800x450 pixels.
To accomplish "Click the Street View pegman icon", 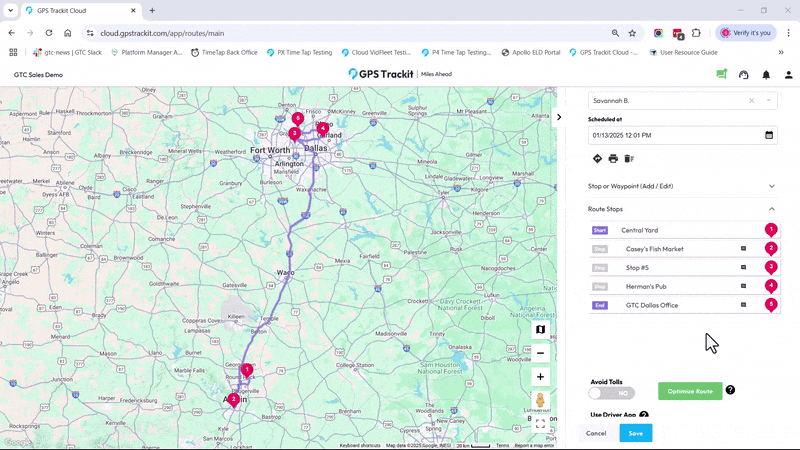I will coord(540,401).
